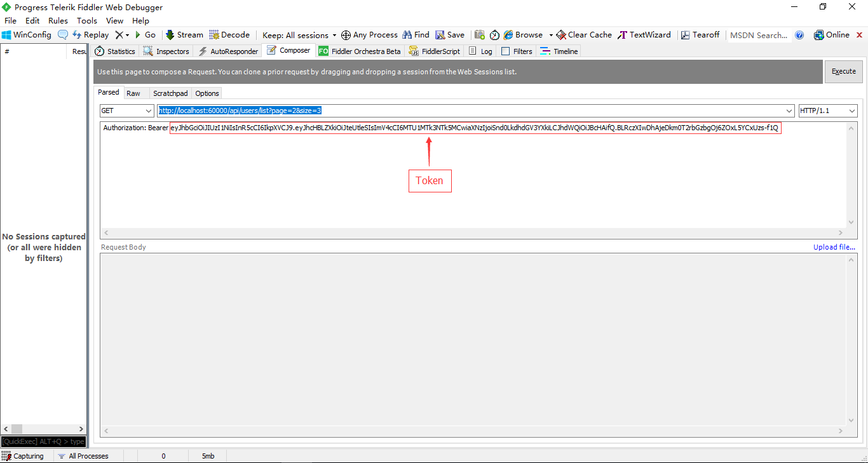Click the QuickExec command box
Viewport: 868px width, 463px height.
point(43,441)
